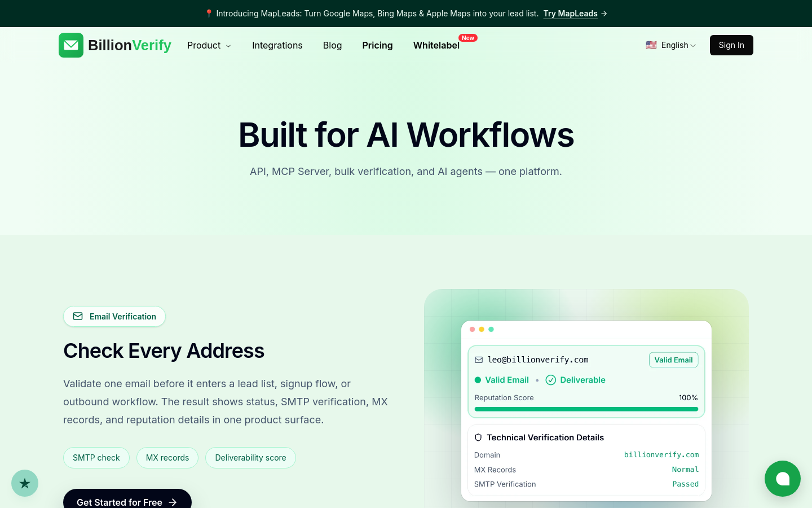Open the Whitelabel nav item
This screenshot has width=812, height=508.
click(x=436, y=45)
